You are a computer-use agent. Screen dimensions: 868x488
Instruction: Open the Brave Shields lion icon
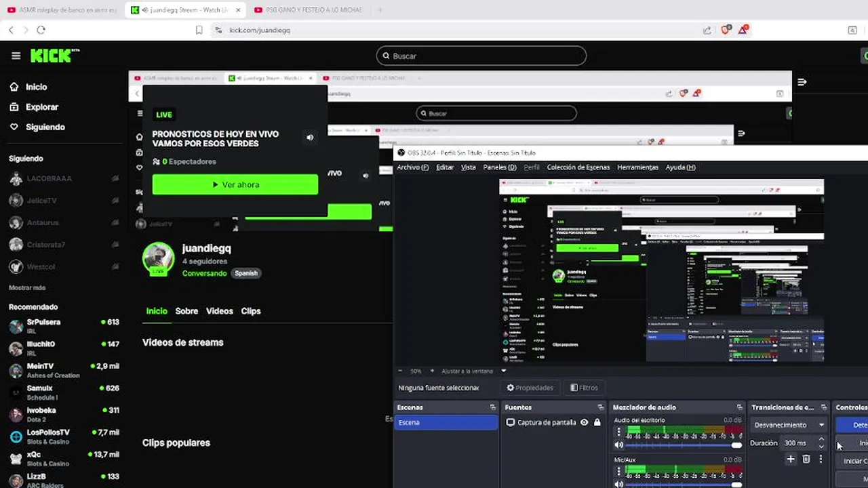tap(726, 30)
